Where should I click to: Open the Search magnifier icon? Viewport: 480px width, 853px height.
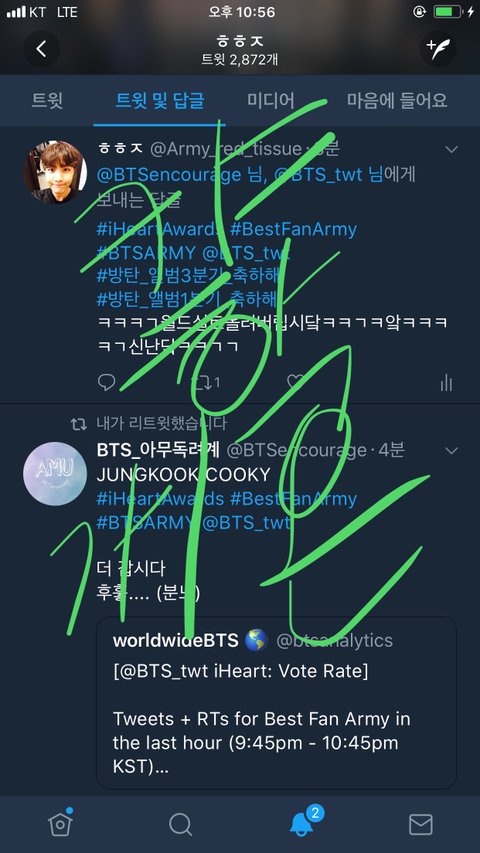(180, 825)
